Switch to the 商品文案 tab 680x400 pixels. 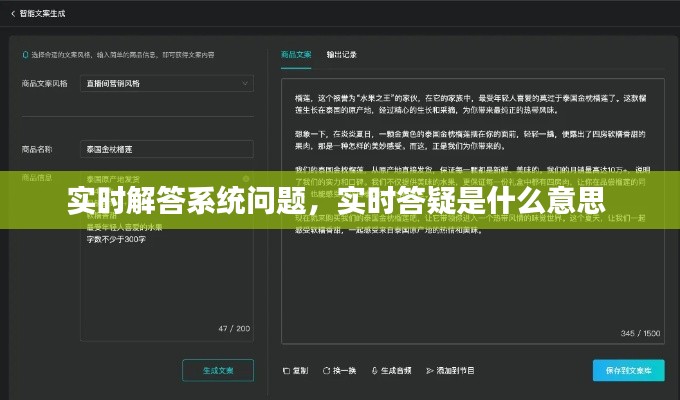(295, 54)
